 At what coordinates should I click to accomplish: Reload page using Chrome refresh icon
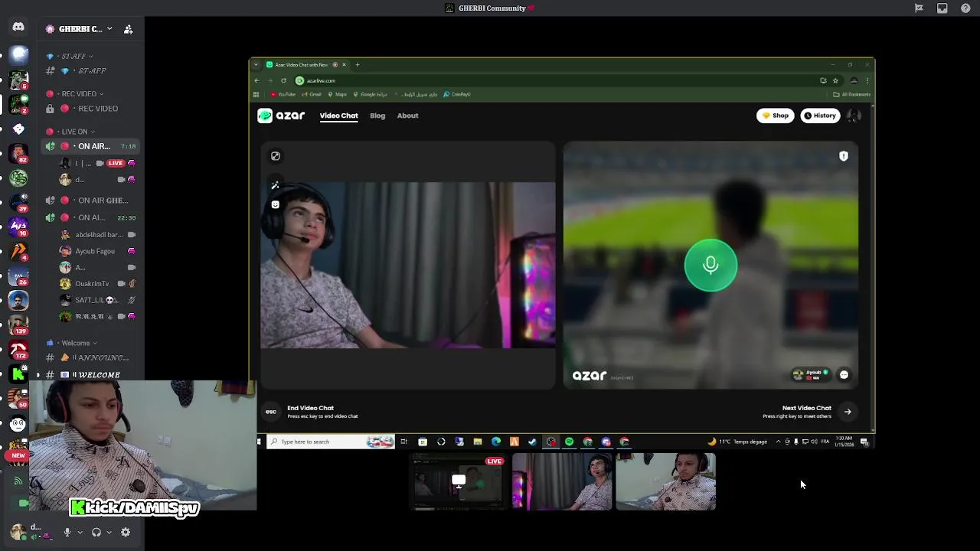pos(283,80)
